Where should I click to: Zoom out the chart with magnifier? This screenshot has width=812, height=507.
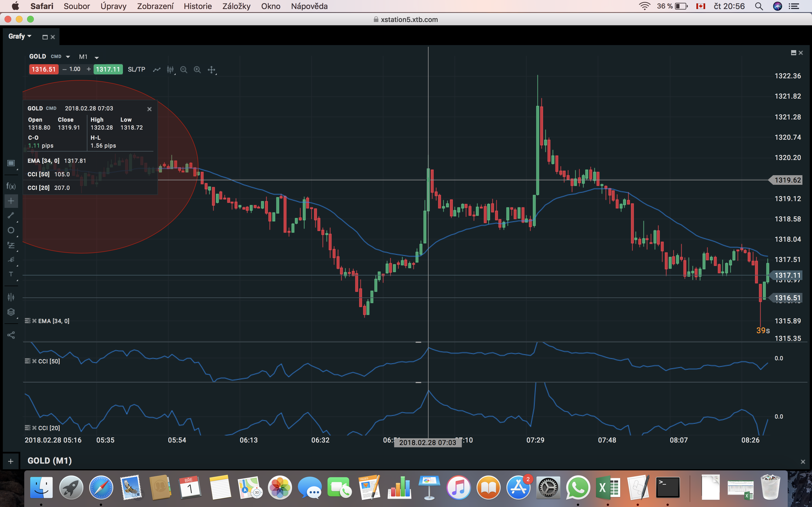pyautogui.click(x=184, y=70)
